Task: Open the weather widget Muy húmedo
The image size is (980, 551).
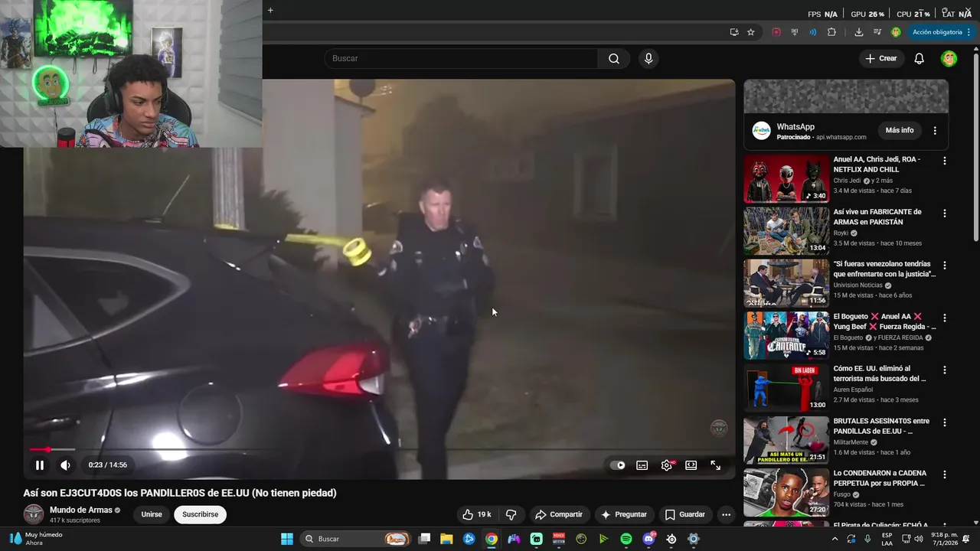Action: click(37, 539)
